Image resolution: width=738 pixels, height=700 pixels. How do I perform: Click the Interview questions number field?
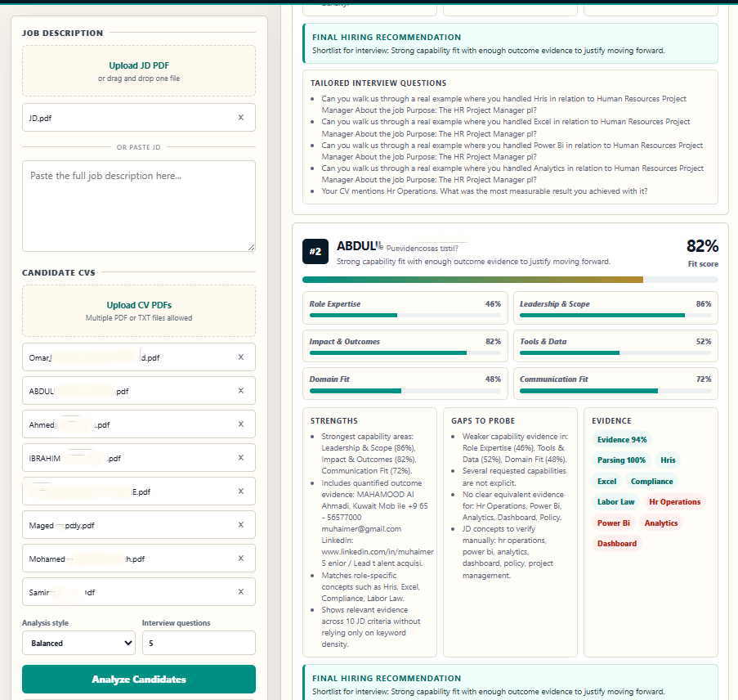coord(199,643)
